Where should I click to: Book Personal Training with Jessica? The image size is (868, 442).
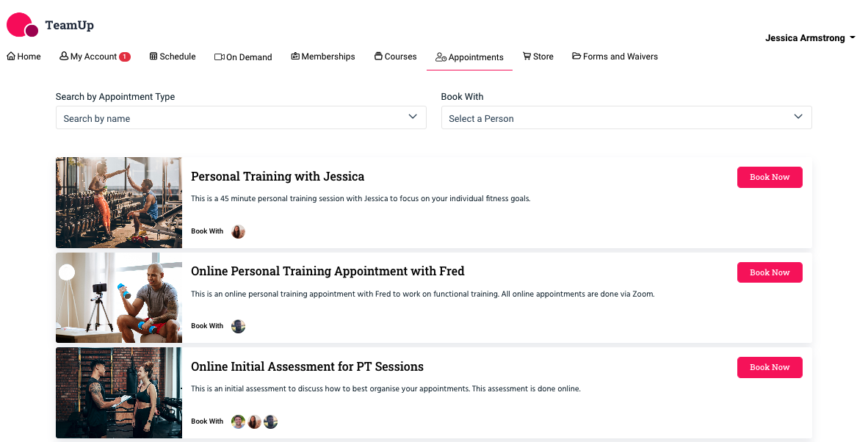(x=770, y=177)
